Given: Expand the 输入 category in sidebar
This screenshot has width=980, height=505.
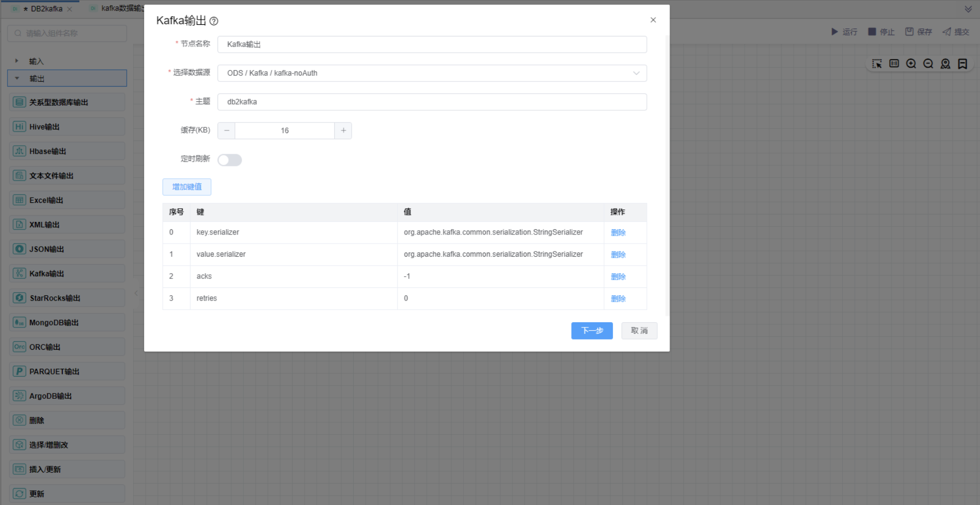Looking at the screenshot, I should 17,61.
